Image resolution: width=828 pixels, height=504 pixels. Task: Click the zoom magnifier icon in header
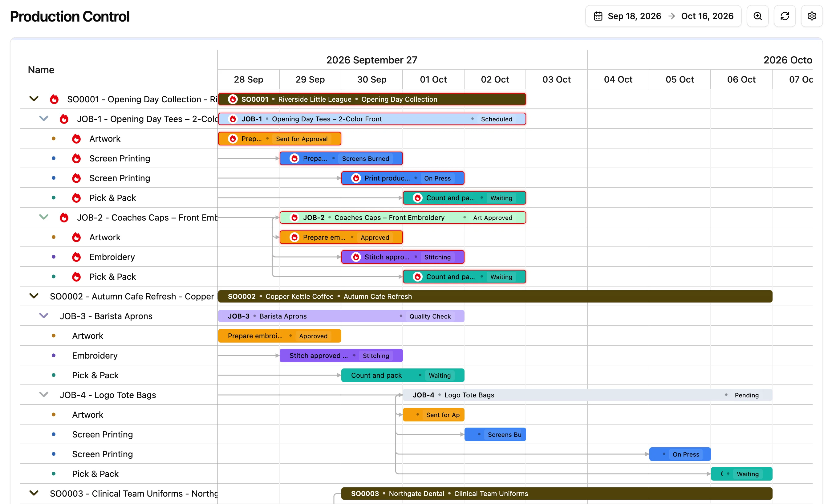tap(757, 16)
